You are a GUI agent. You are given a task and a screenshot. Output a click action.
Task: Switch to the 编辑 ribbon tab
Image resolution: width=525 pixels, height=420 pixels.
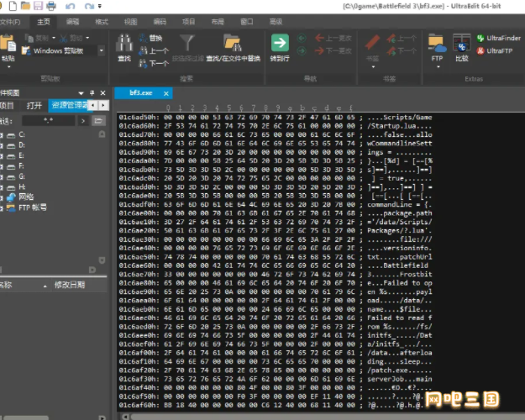point(72,22)
